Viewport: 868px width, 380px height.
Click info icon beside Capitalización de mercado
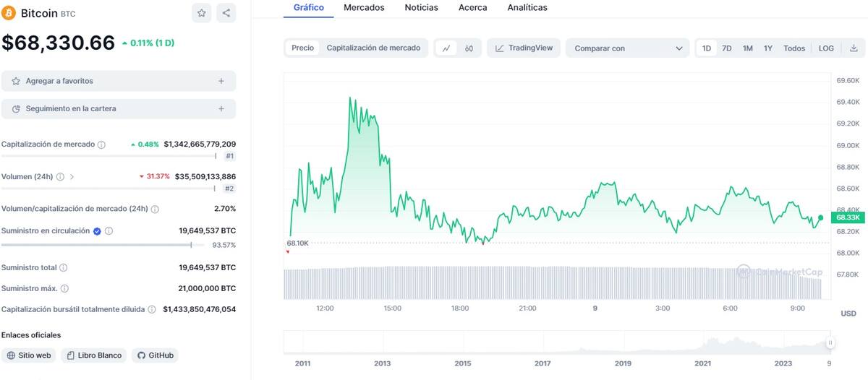point(101,144)
